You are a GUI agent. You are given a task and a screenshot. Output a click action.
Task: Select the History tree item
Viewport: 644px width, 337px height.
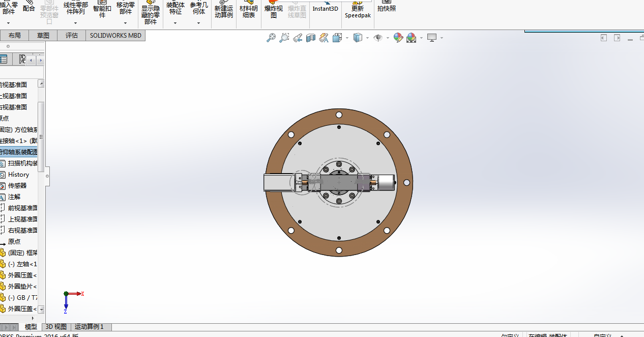(x=18, y=175)
